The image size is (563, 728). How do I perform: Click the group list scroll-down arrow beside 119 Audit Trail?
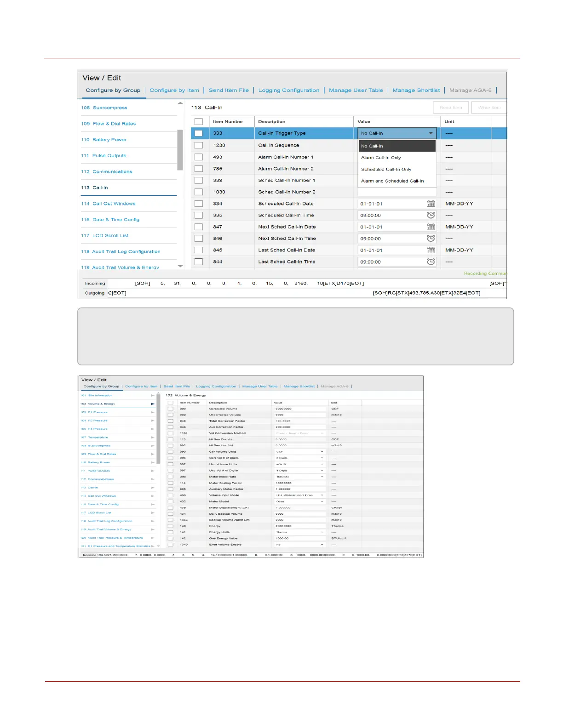point(180,266)
